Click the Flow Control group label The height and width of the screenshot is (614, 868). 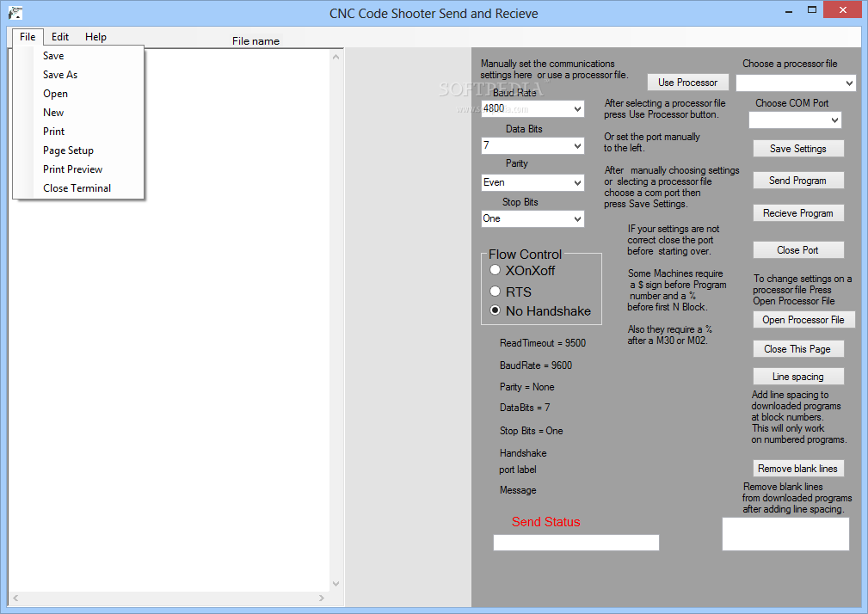coord(525,255)
